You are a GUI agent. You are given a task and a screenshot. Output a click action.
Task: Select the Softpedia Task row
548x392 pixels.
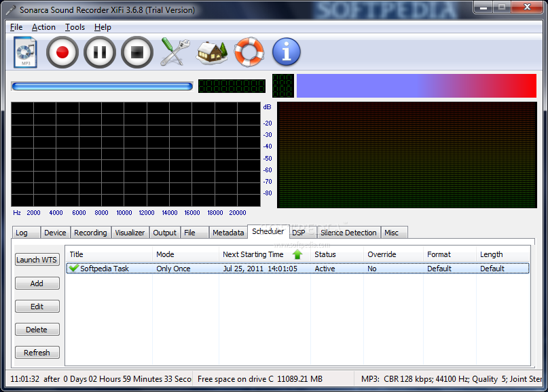[297, 269]
